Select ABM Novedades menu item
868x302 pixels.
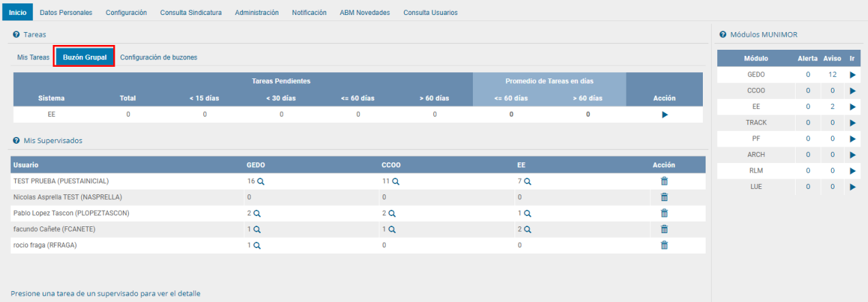click(x=364, y=12)
